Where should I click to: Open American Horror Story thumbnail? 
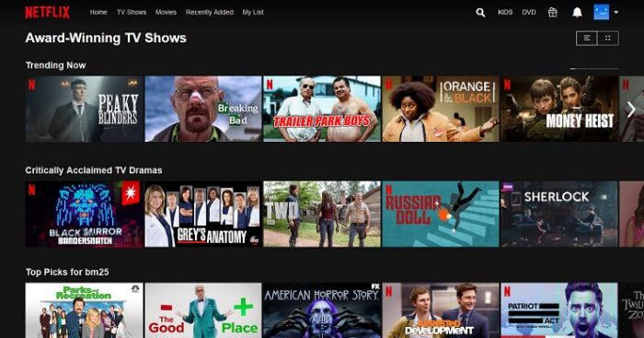tap(322, 310)
